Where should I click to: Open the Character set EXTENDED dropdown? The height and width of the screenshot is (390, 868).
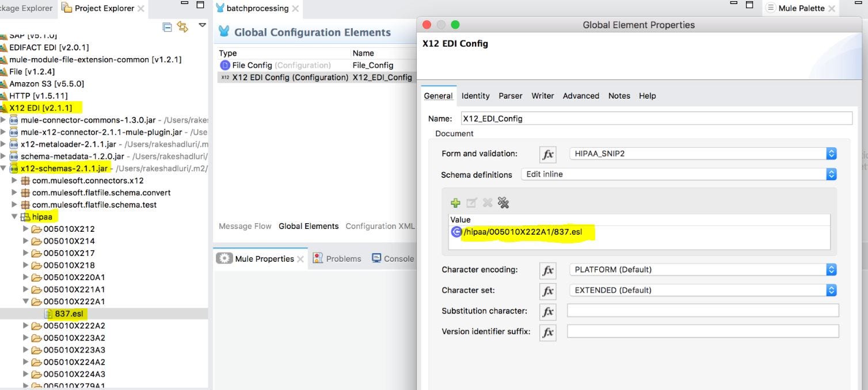pyautogui.click(x=702, y=290)
